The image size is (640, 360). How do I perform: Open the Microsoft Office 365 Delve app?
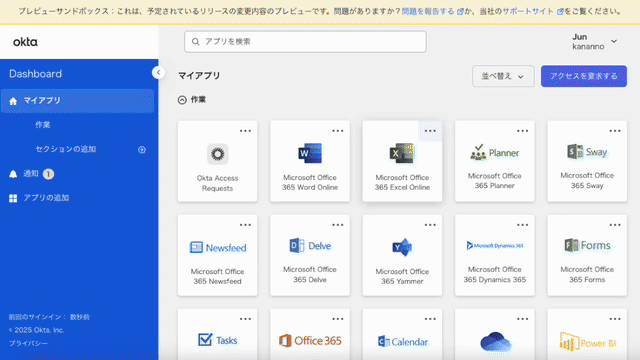pos(310,255)
